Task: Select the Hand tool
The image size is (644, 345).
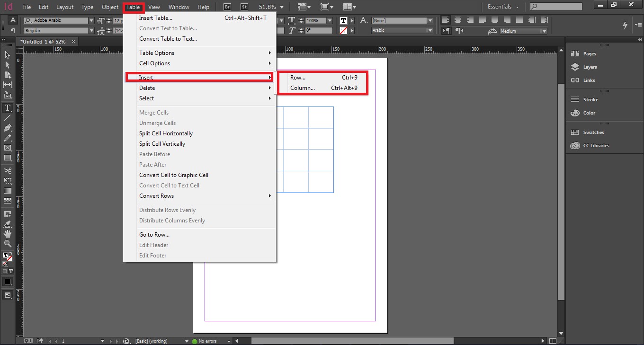Action: coord(8,234)
